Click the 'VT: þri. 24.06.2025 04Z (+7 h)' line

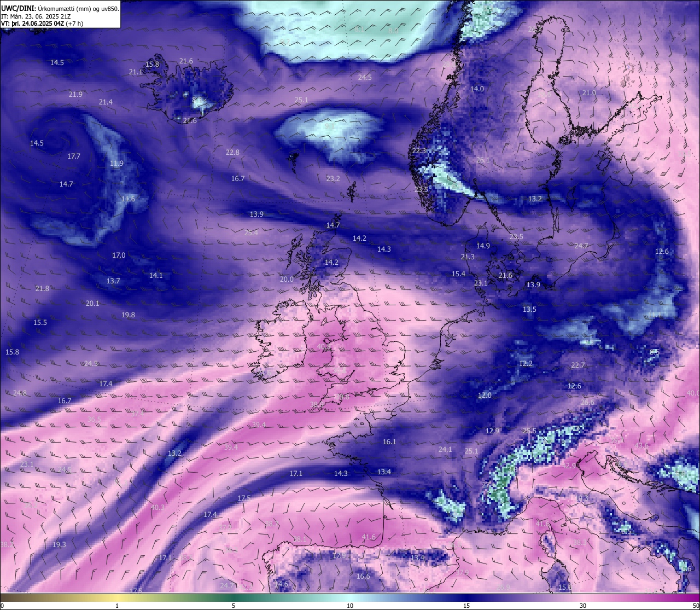pos(42,24)
